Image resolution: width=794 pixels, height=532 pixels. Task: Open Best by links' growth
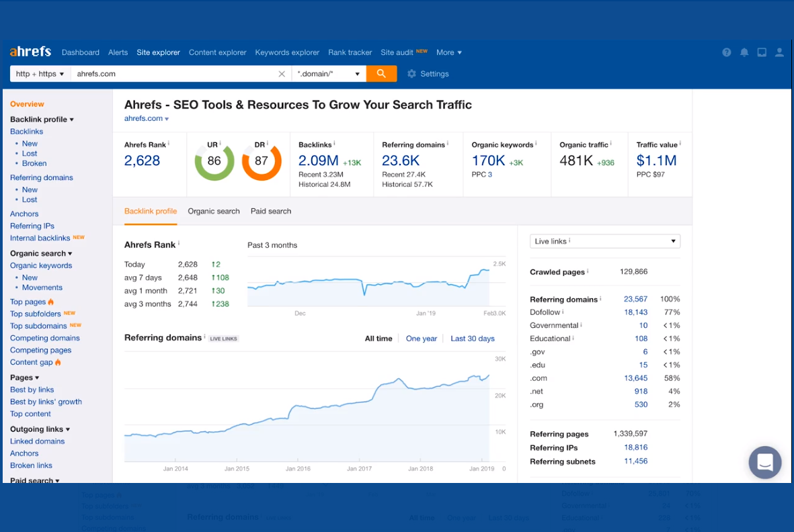pos(46,402)
